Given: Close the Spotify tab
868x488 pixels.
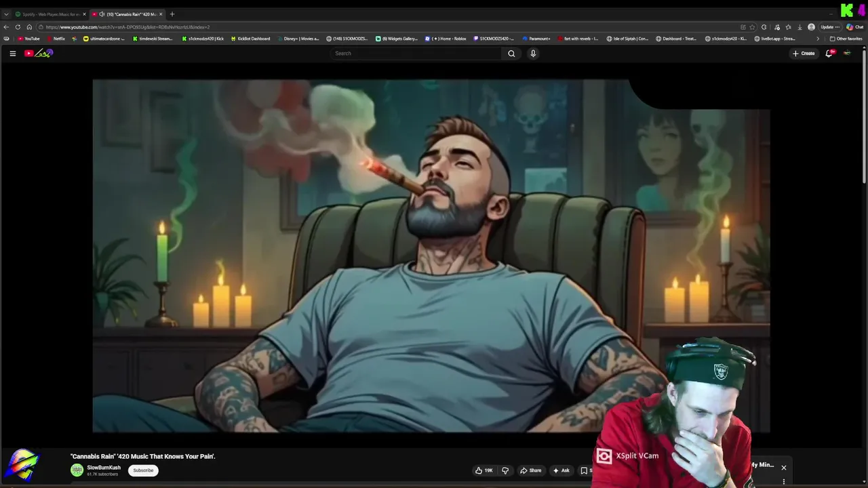Looking at the screenshot, I should 84,14.
